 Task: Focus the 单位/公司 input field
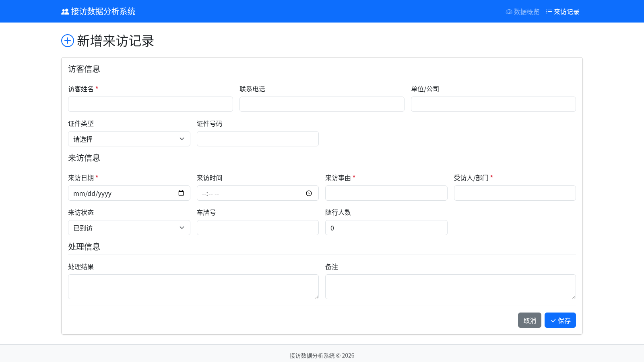pos(493,104)
